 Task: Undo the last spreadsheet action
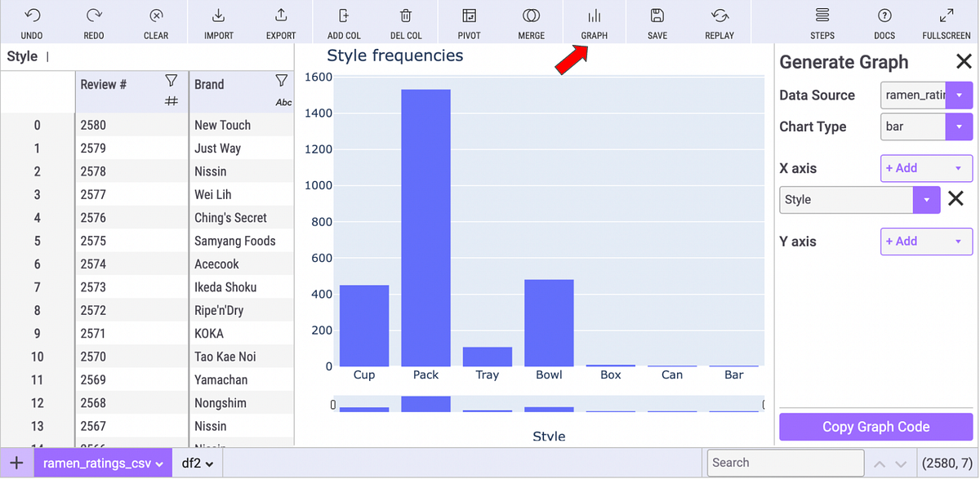32,22
